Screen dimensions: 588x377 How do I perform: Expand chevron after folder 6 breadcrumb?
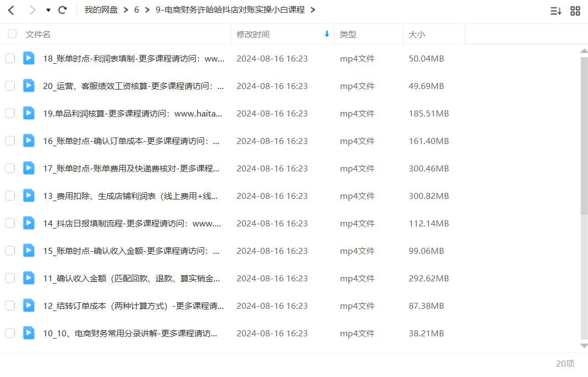tap(147, 10)
